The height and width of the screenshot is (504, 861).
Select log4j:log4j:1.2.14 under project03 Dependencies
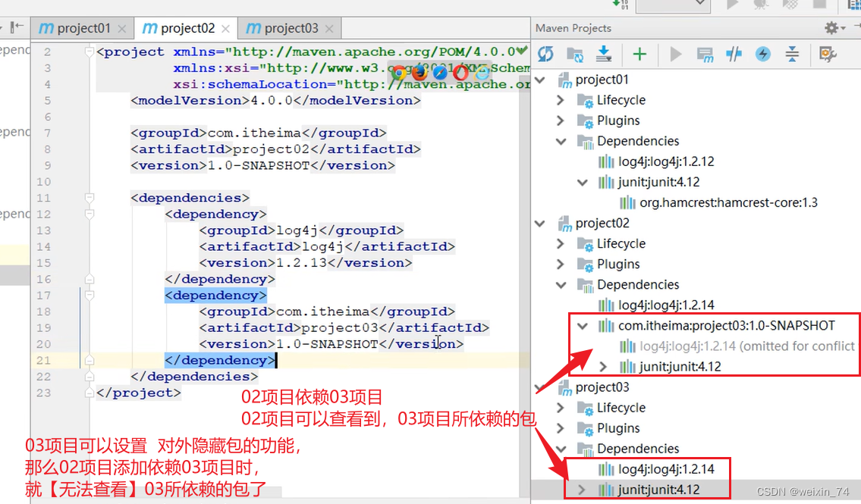[666, 469]
